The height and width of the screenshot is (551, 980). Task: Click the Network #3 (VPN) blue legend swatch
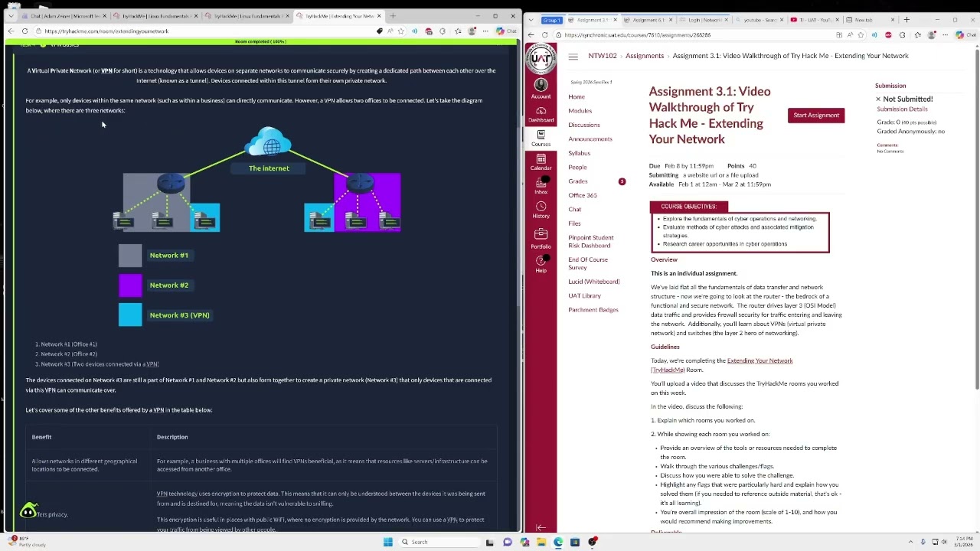pyautogui.click(x=130, y=315)
